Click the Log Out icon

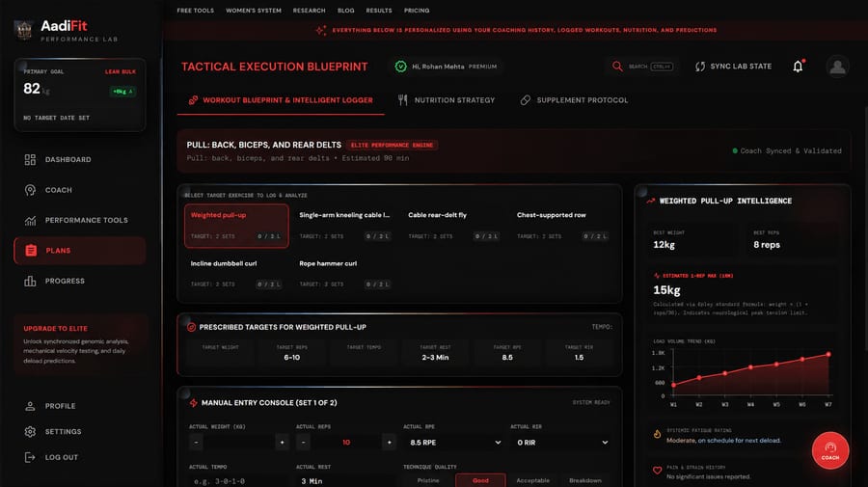(30, 457)
